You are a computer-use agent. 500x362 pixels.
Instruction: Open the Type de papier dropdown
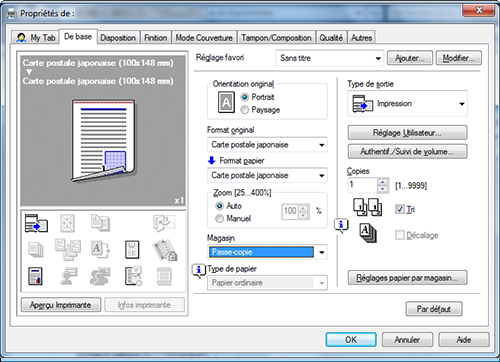(x=267, y=283)
